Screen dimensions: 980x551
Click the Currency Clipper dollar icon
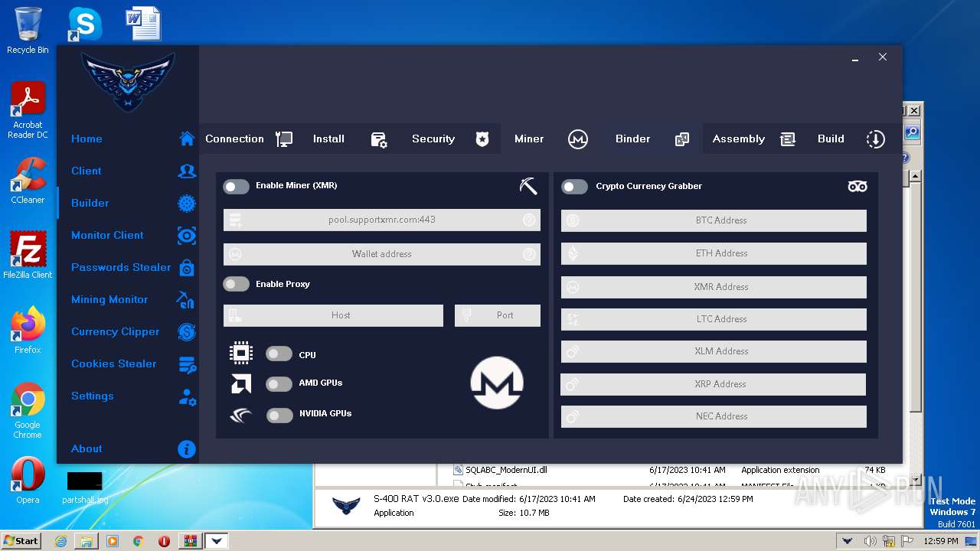[187, 331]
